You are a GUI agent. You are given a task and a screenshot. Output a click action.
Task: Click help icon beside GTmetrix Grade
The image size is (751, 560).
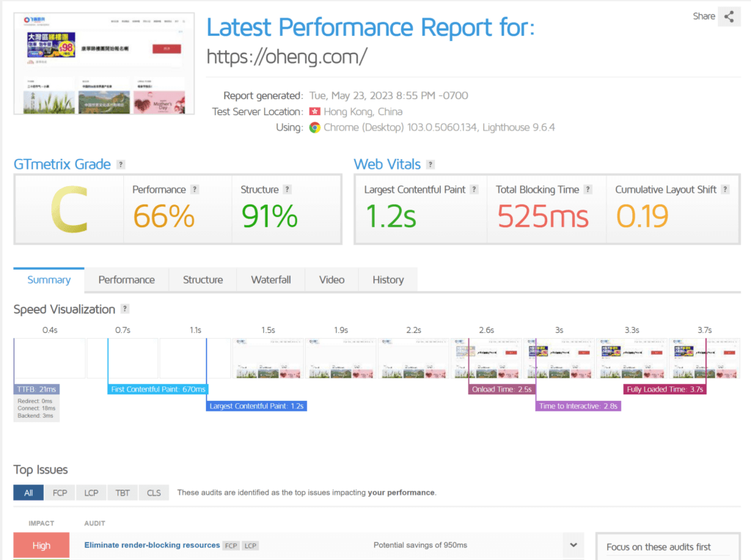(x=121, y=165)
